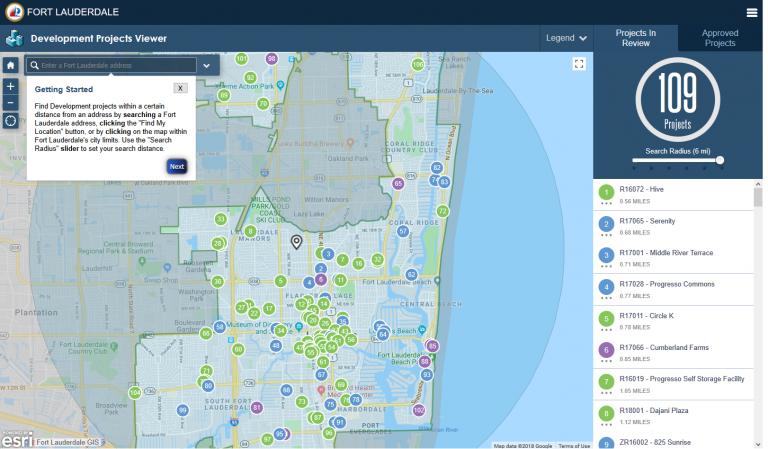
Task: Open the Terms of Use link
Action: pyautogui.click(x=574, y=445)
